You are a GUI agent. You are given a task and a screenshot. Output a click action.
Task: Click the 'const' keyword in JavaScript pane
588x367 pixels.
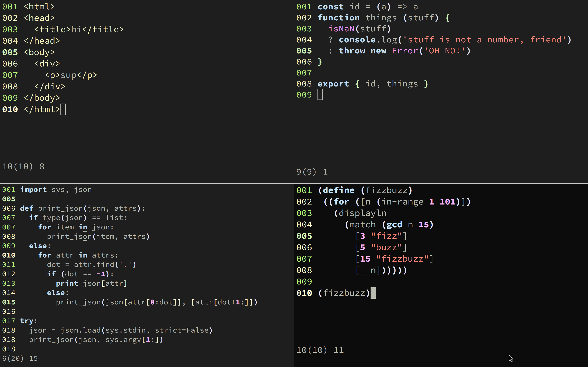tap(331, 7)
